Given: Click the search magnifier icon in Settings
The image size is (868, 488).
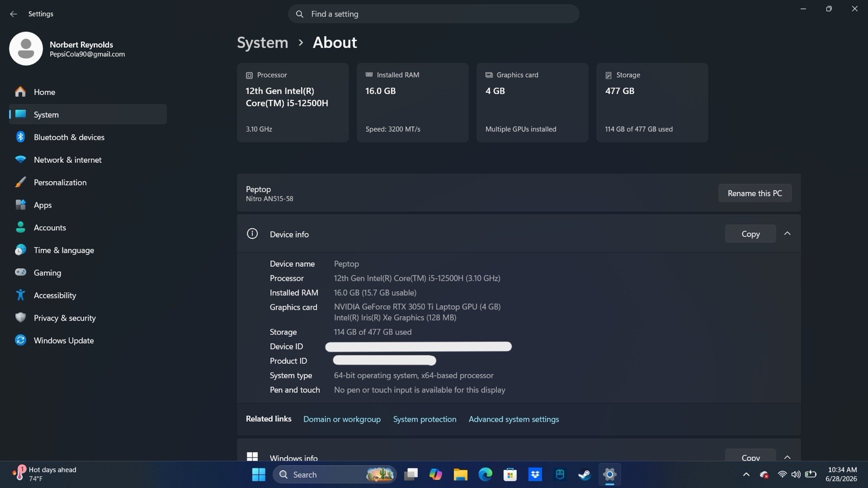Looking at the screenshot, I should [299, 14].
